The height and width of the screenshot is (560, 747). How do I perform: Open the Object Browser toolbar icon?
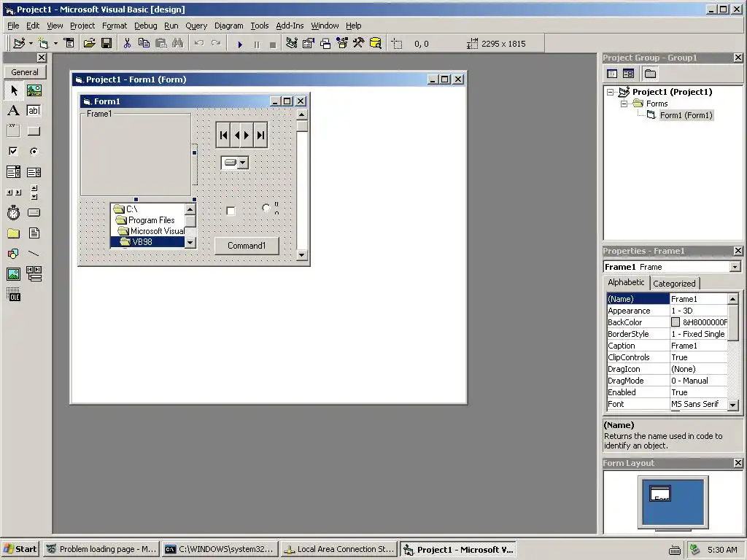342,44
